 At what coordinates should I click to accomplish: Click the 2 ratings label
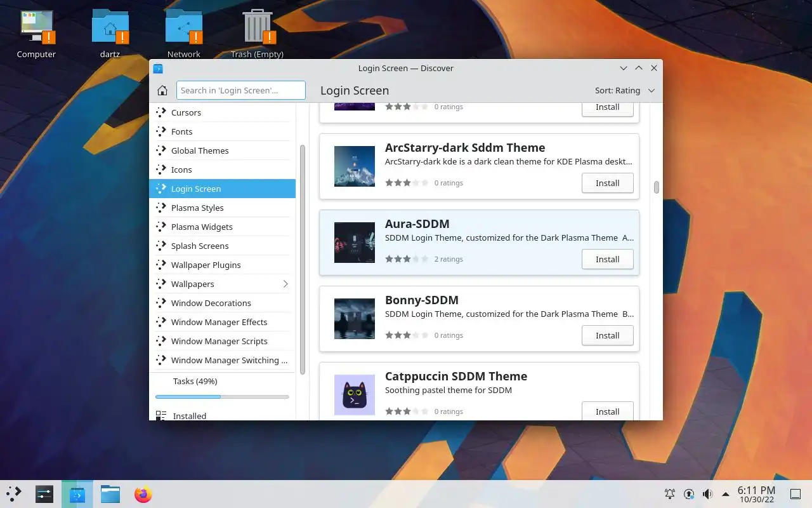tap(449, 259)
